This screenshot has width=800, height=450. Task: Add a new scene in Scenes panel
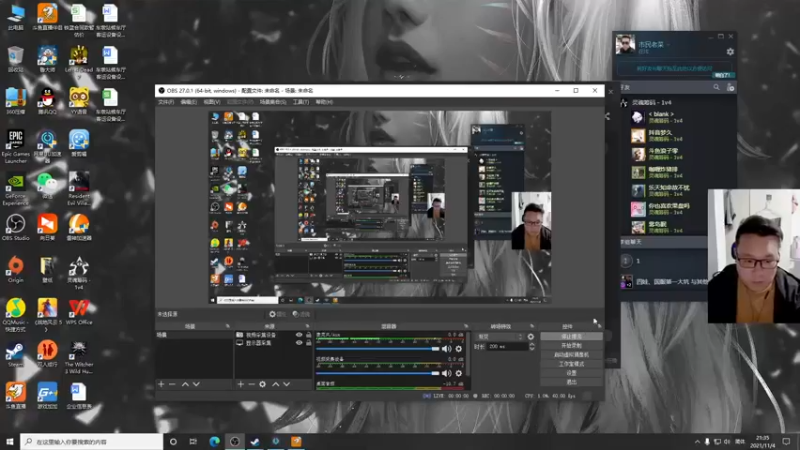click(161, 384)
